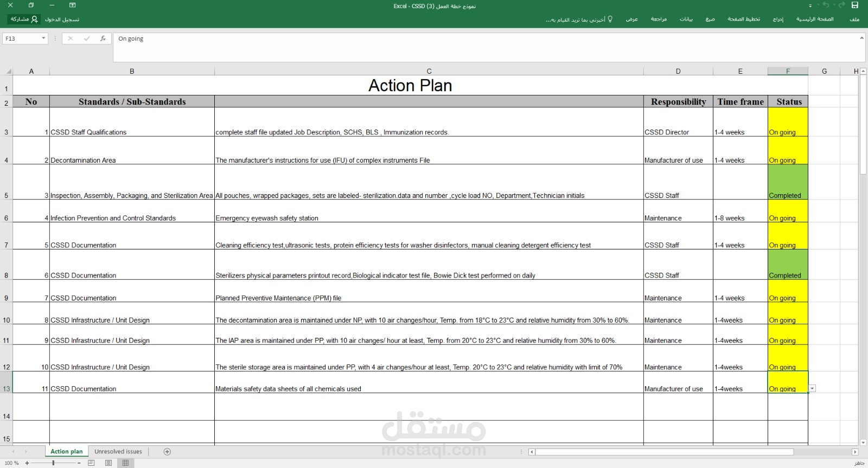The height and width of the screenshot is (468, 868).
Task: Switch to the Unresolved issues sheet tab
Action: point(118,451)
